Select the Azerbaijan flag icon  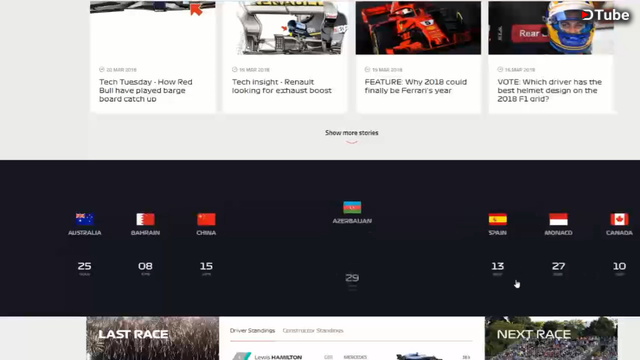[352, 207]
